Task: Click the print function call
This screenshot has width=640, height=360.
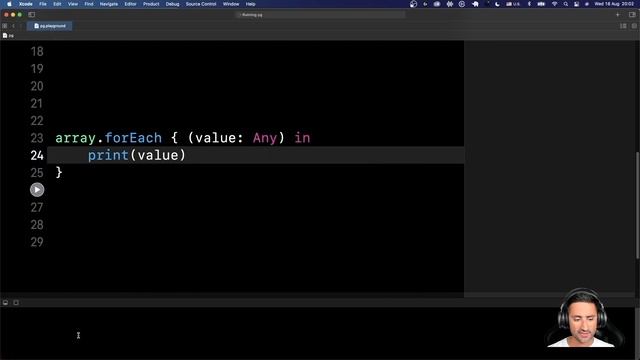Action: pos(108,156)
